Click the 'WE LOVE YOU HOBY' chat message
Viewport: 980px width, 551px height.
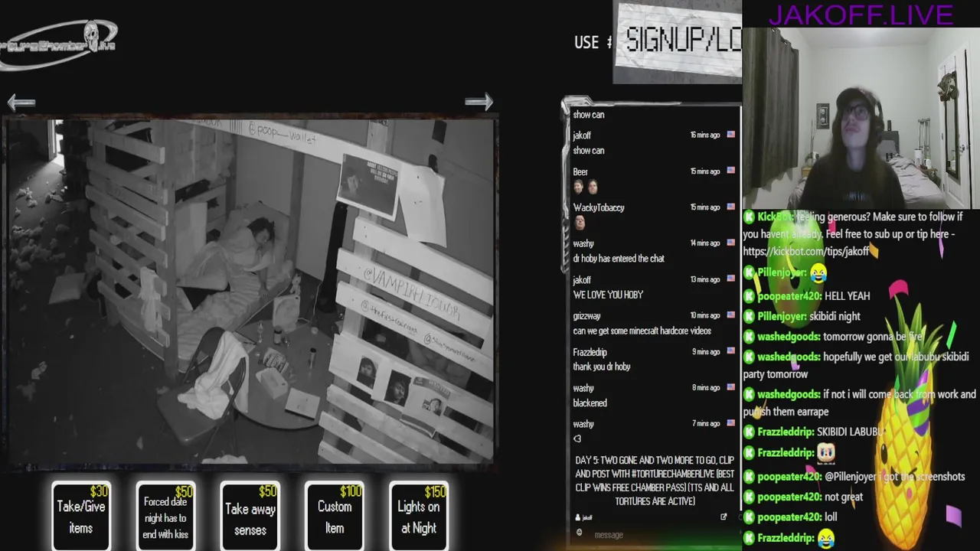(x=608, y=295)
